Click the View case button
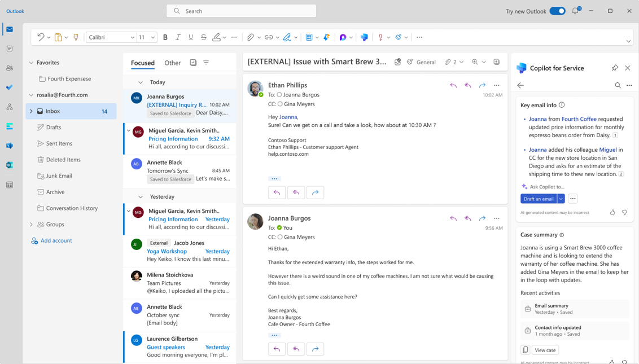 pos(545,350)
